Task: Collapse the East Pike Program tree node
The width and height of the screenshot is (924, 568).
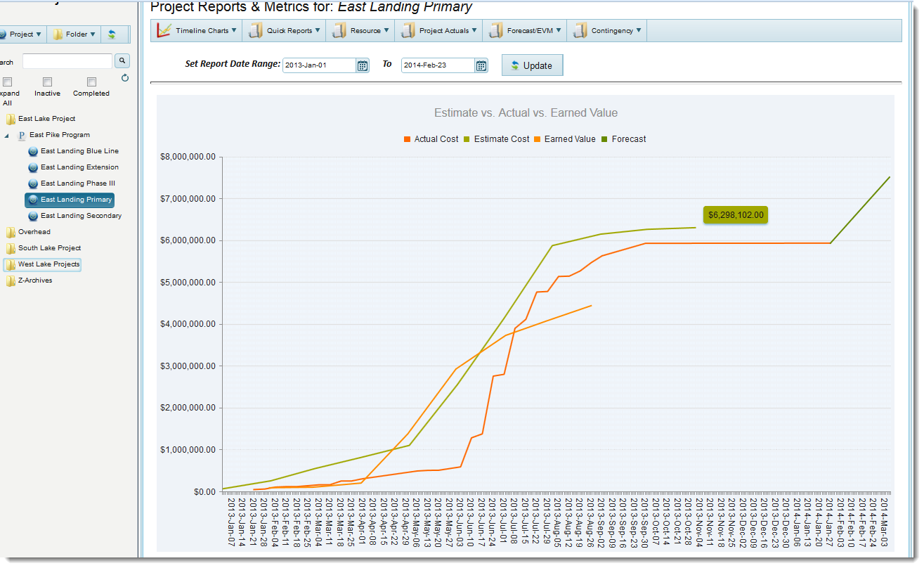Action: [x=6, y=134]
